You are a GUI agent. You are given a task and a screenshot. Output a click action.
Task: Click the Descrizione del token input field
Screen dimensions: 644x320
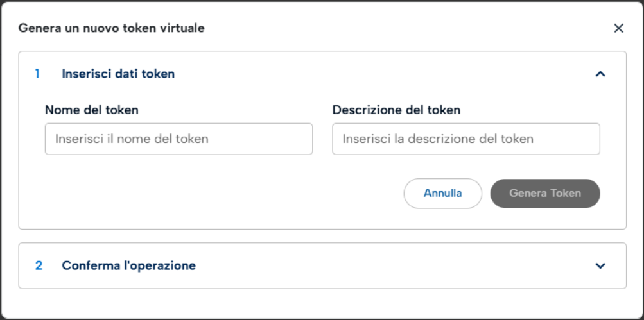click(x=466, y=139)
